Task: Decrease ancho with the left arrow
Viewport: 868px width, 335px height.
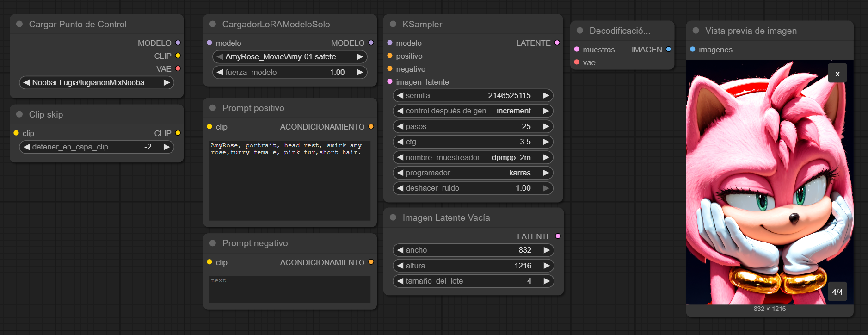Action: [400, 250]
